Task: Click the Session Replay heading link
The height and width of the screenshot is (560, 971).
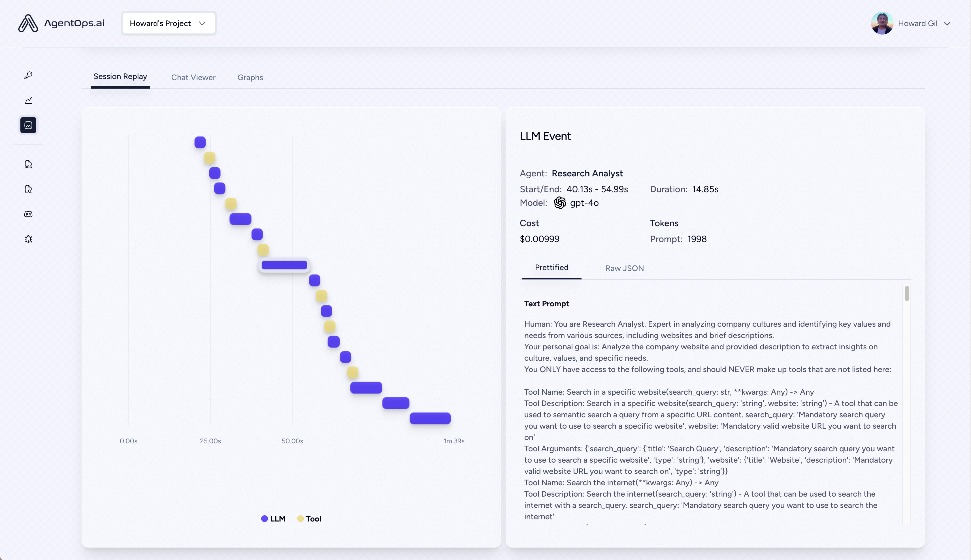Action: click(x=120, y=76)
